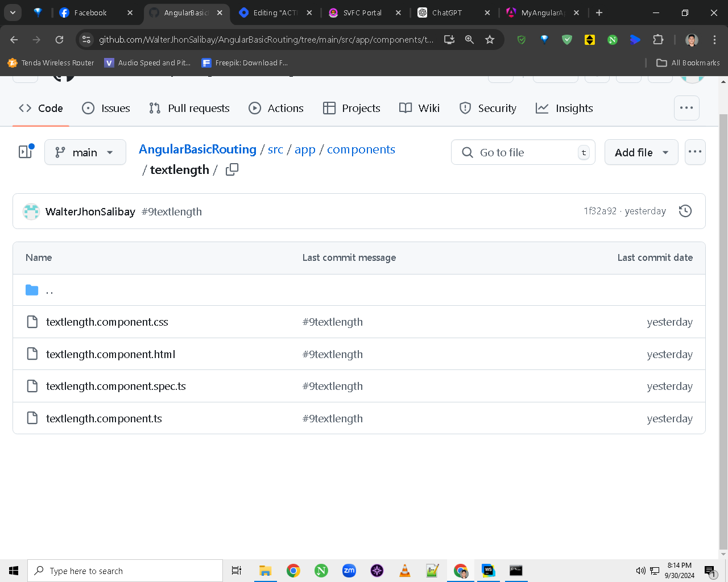Copy path icon next to textlength
Image resolution: width=728 pixels, height=582 pixels.
tap(232, 169)
